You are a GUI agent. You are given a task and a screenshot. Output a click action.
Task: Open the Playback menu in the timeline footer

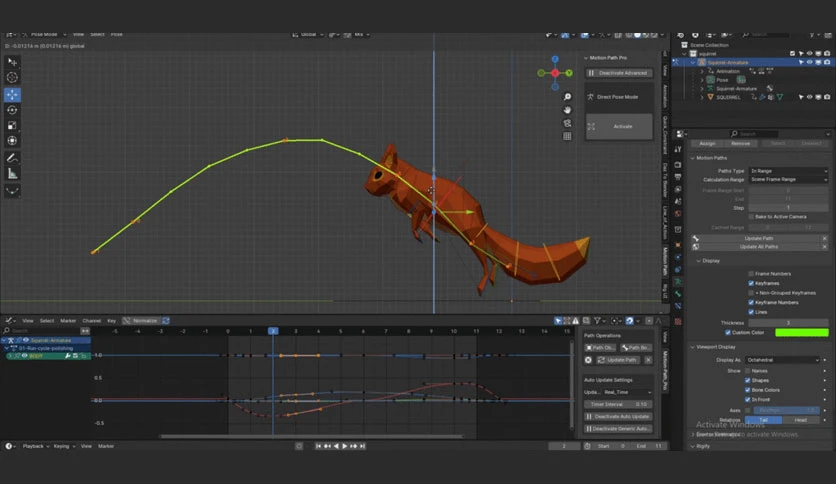click(35, 446)
